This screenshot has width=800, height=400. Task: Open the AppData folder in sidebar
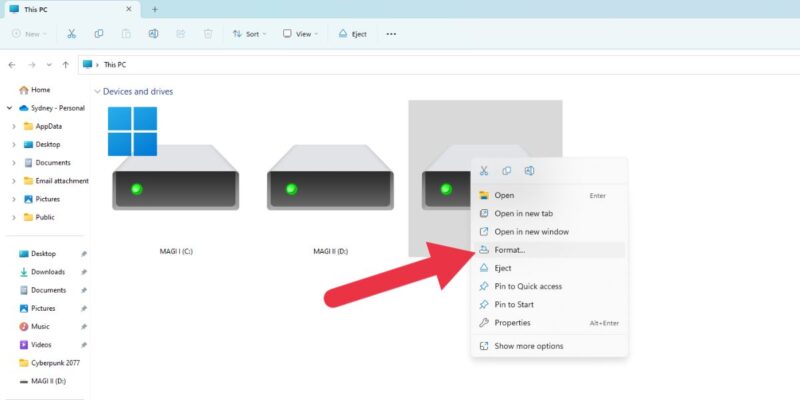click(x=43, y=127)
